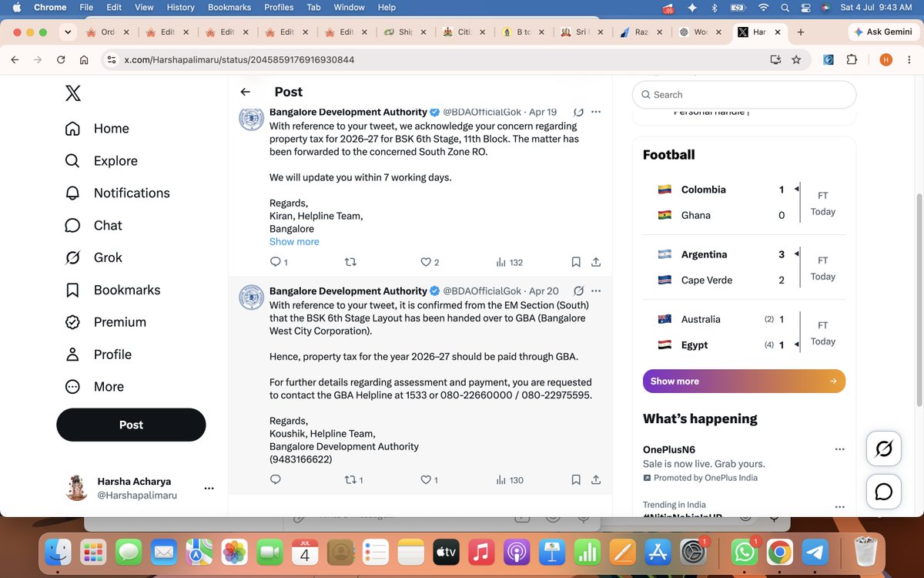Open Telegram from the Dock
The height and width of the screenshot is (578, 924).
point(815,552)
